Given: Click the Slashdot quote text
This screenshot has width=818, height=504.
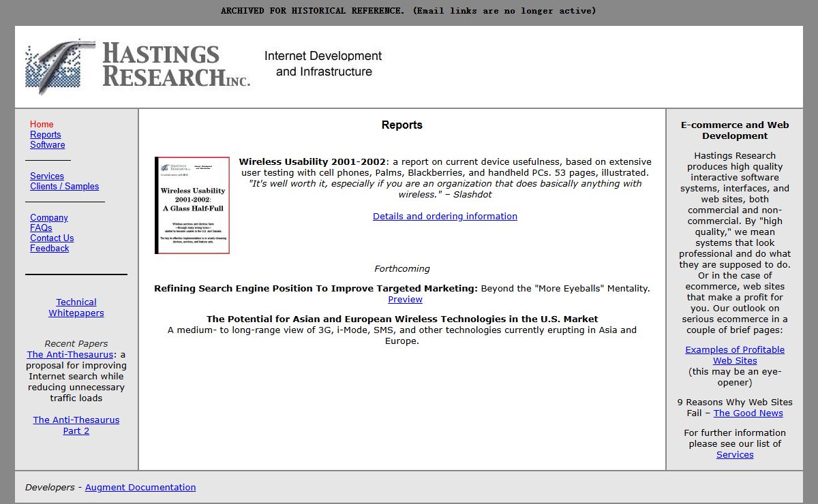Looking at the screenshot, I should tap(445, 189).
